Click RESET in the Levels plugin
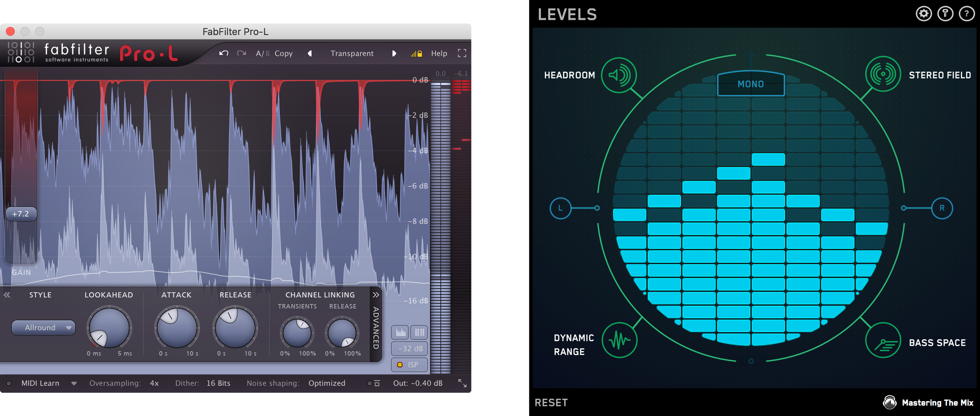Image resolution: width=980 pixels, height=416 pixels. [551, 403]
